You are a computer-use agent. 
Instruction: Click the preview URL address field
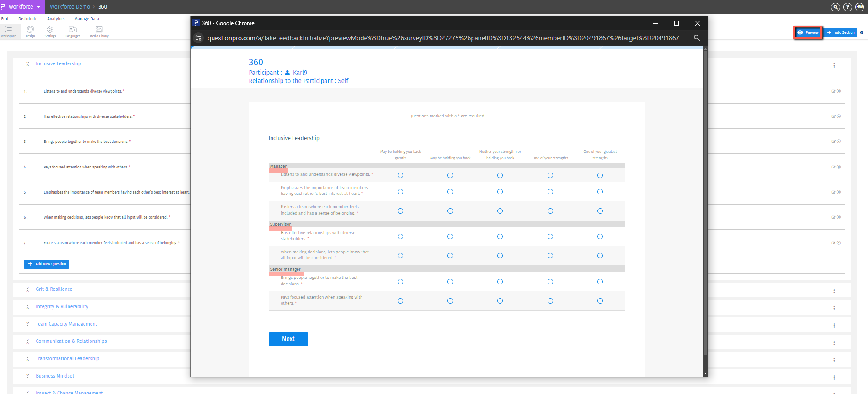pyautogui.click(x=442, y=38)
